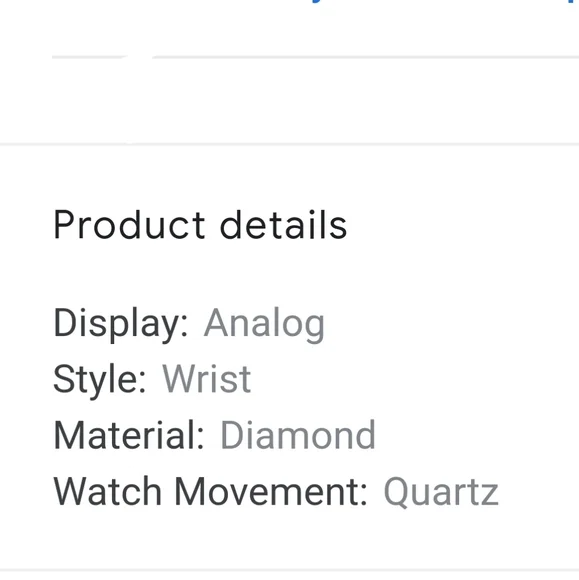
Task: Click the word Product in the heading
Action: tap(129, 225)
